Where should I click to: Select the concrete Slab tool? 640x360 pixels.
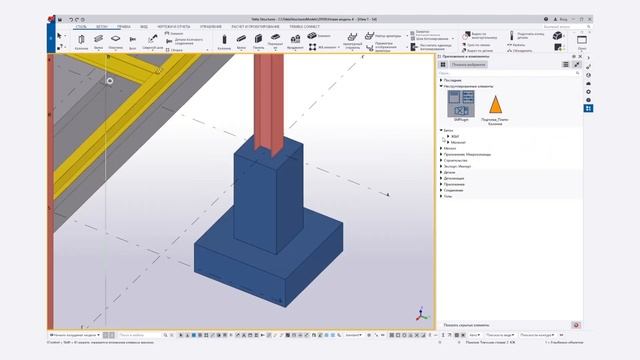pyautogui.click(x=275, y=41)
